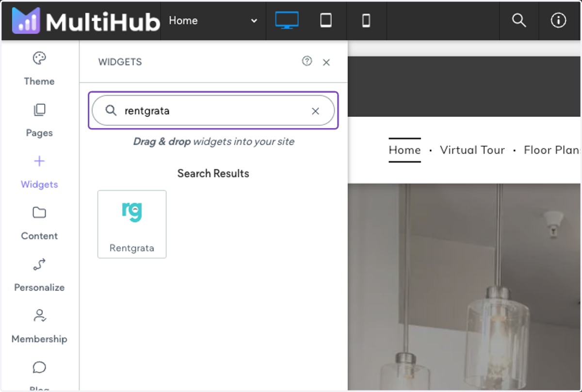Click inside the widget search field
Viewport: 582px width, 392px height.
click(x=213, y=111)
